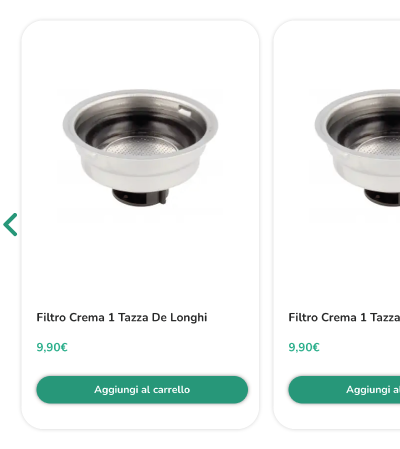Click steel rim notch of first filter

(x=185, y=110)
